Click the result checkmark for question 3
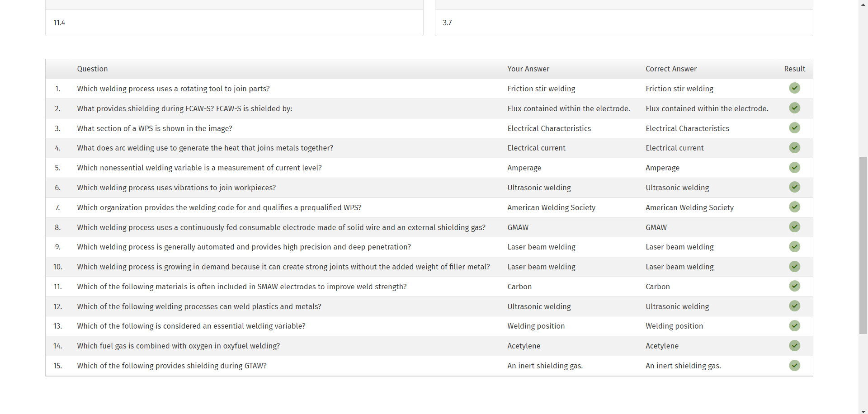 (794, 128)
